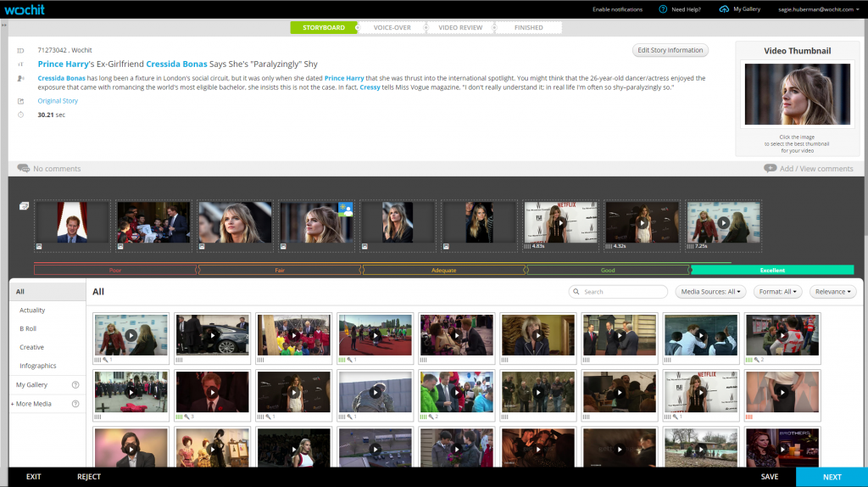Image resolution: width=868 pixels, height=487 pixels.
Task: Expand the collapsed side panel double-arrow icon
Action: (4, 25)
